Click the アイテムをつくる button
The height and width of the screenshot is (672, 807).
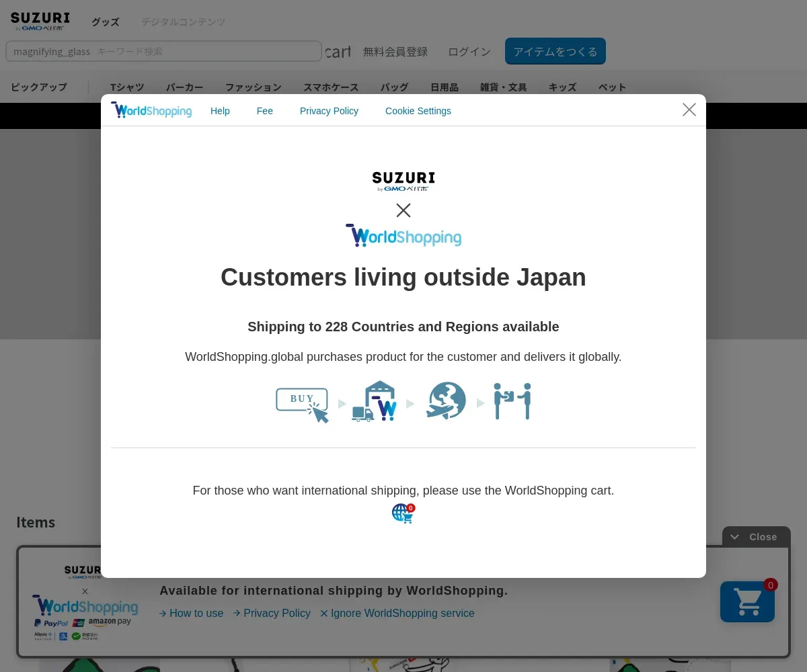point(555,51)
